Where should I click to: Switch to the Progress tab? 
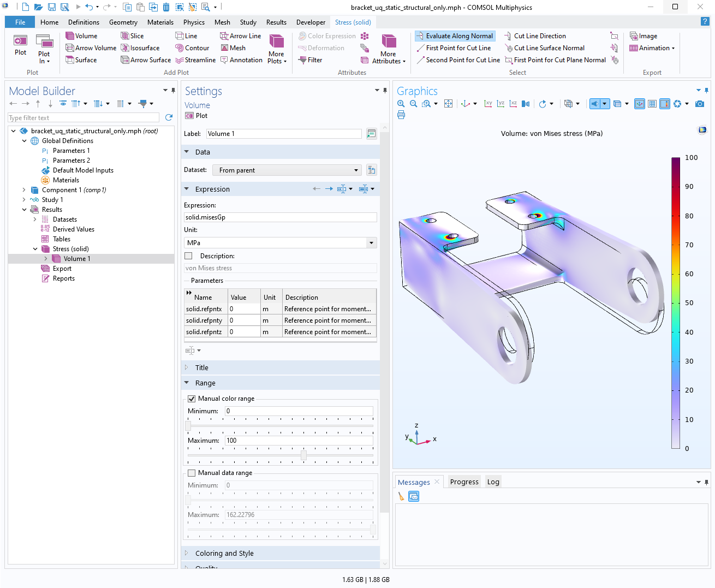pyautogui.click(x=464, y=482)
